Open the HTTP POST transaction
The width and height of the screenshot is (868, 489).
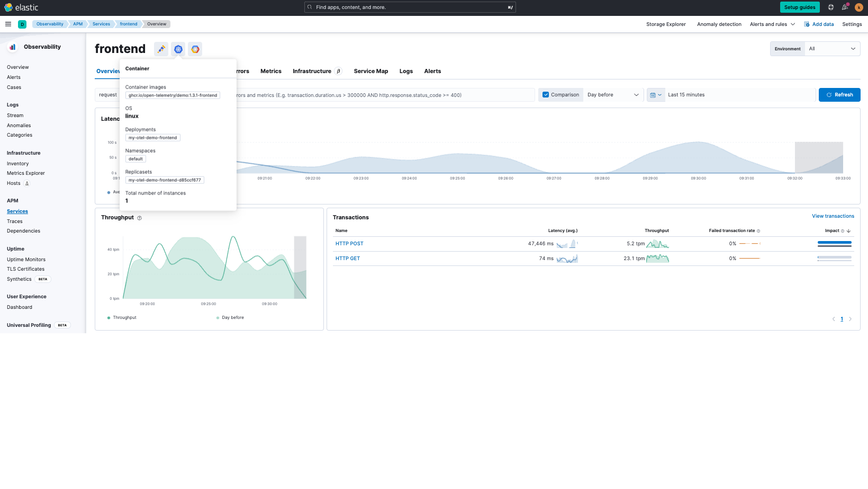[x=349, y=244]
